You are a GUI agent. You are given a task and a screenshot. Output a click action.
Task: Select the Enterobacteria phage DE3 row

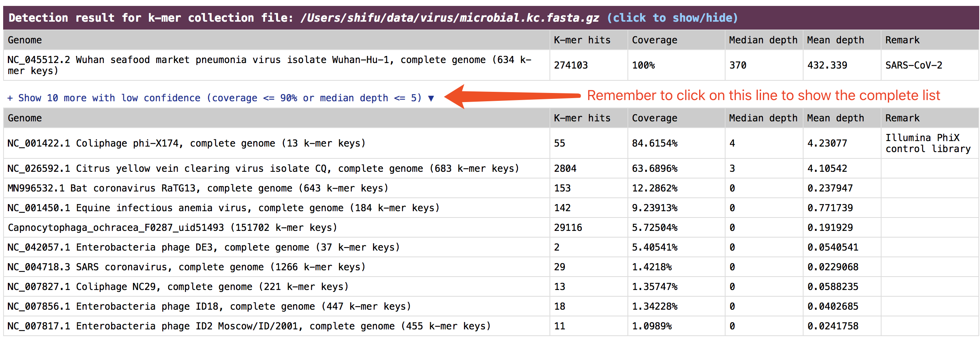click(203, 247)
